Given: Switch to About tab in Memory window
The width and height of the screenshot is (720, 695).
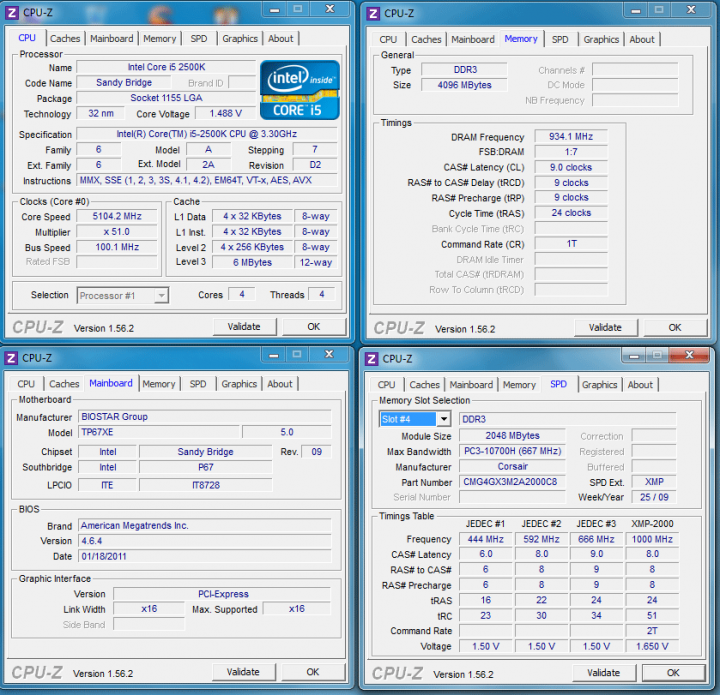Looking at the screenshot, I should (641, 39).
